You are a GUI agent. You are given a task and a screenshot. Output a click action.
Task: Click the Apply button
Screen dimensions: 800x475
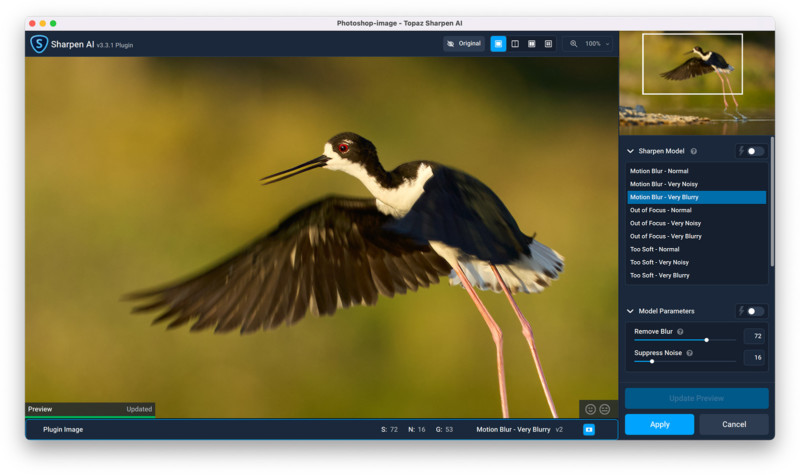[x=659, y=424]
